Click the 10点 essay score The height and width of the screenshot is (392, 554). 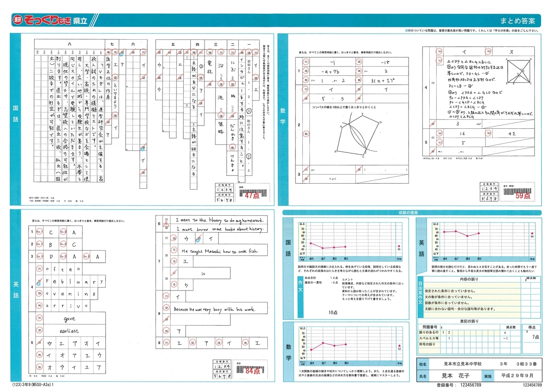pos(334,313)
